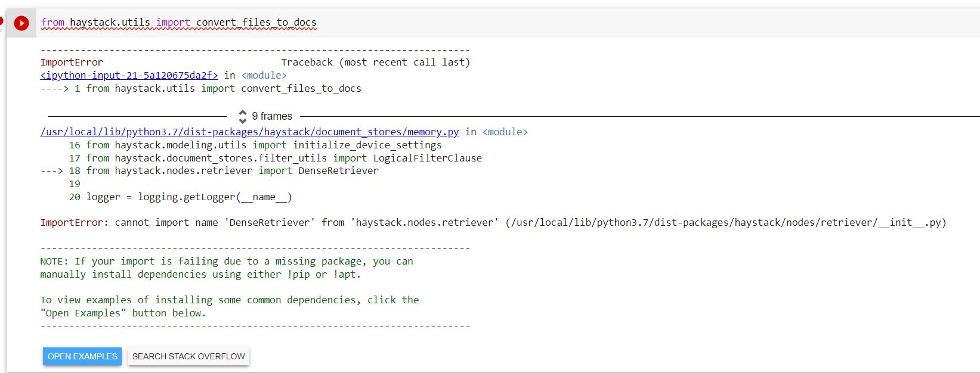Screen dimensions: 980x373
Task: Click line 17 importing LogicalFilterClause
Action: click(275, 158)
